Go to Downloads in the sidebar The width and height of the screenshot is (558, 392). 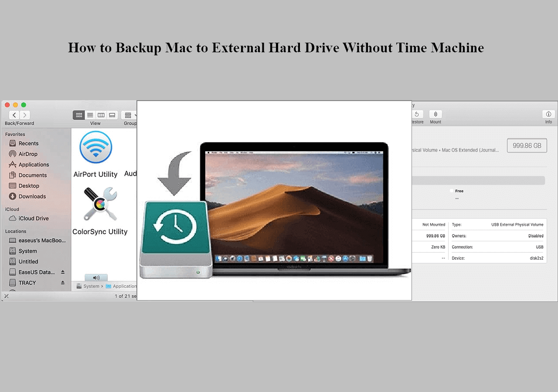click(x=32, y=196)
